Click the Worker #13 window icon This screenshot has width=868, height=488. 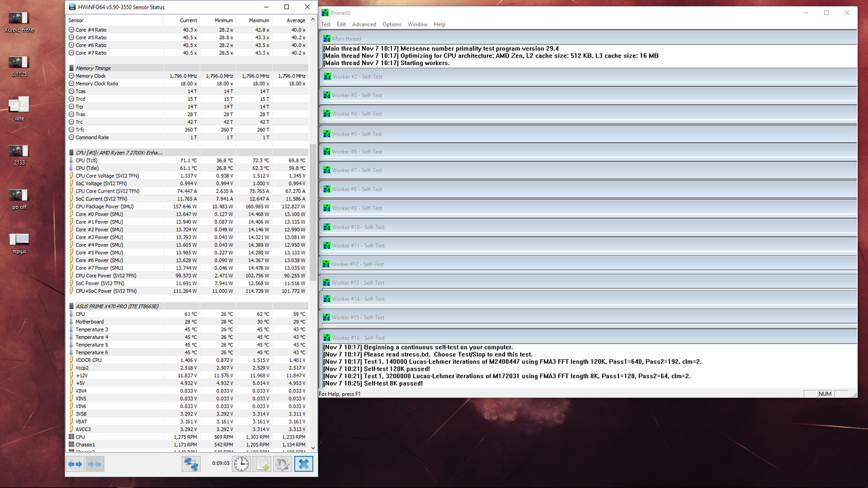coord(327,283)
